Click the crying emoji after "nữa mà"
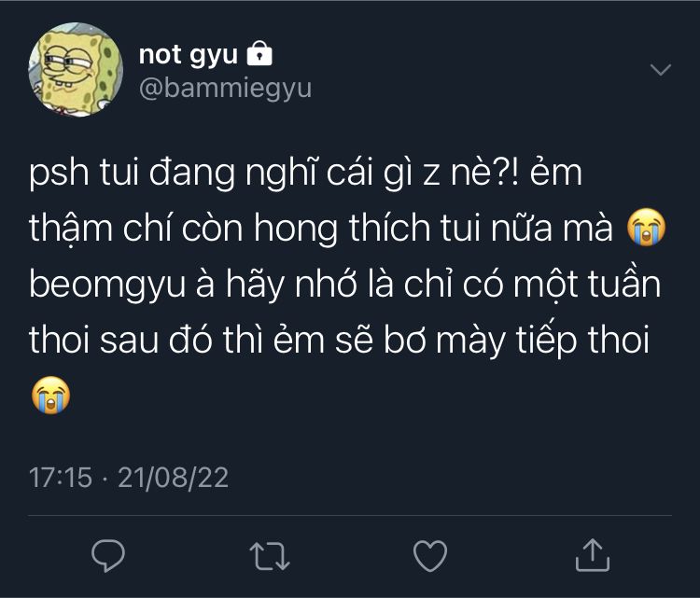 647,227
